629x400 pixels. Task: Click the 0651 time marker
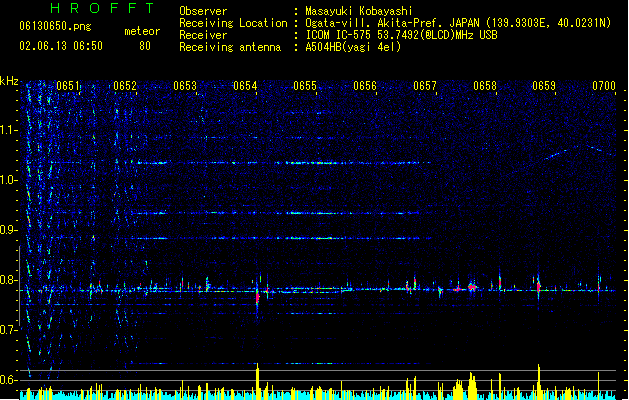pyautogui.click(x=68, y=86)
